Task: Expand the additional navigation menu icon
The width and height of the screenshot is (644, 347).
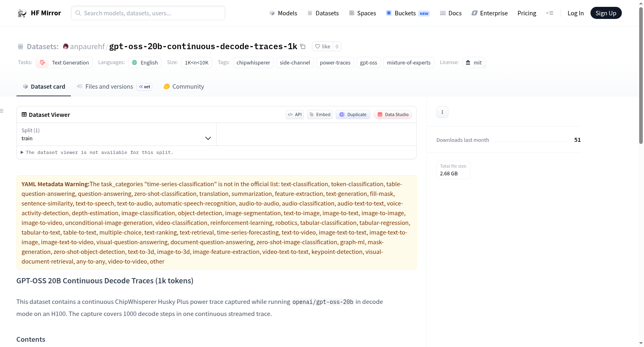Action: tap(549, 13)
